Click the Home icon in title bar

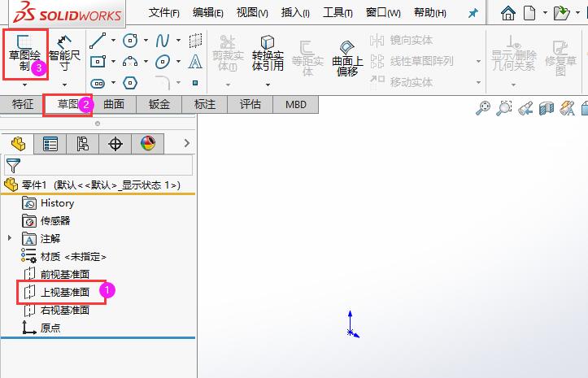pyautogui.click(x=508, y=14)
